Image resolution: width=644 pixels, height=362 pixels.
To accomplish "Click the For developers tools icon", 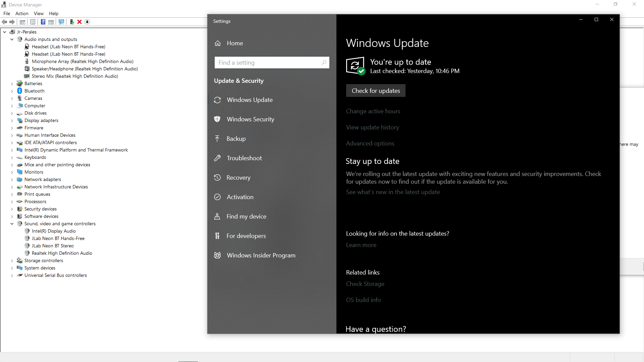I will pyautogui.click(x=217, y=236).
